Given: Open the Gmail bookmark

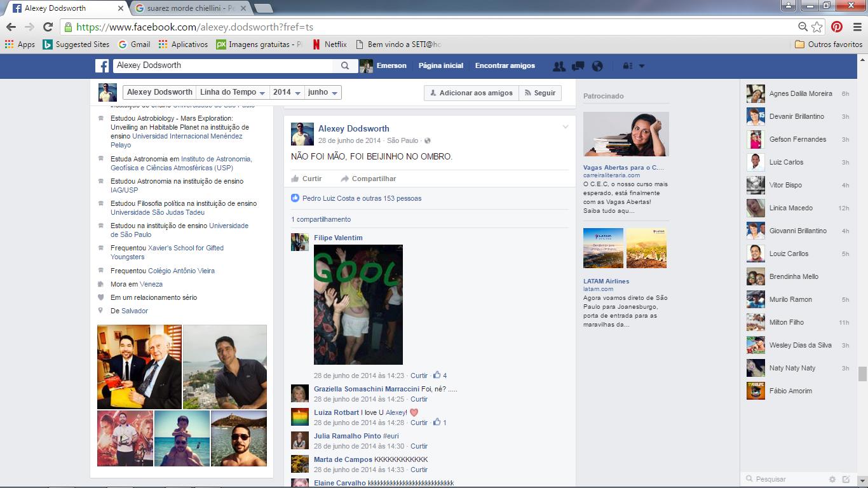Looking at the screenshot, I should (x=134, y=44).
